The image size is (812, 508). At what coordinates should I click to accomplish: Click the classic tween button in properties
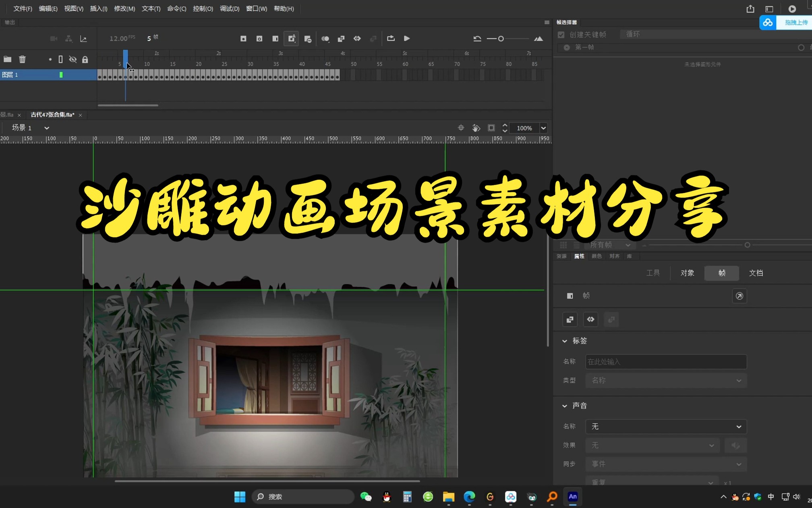pos(570,319)
